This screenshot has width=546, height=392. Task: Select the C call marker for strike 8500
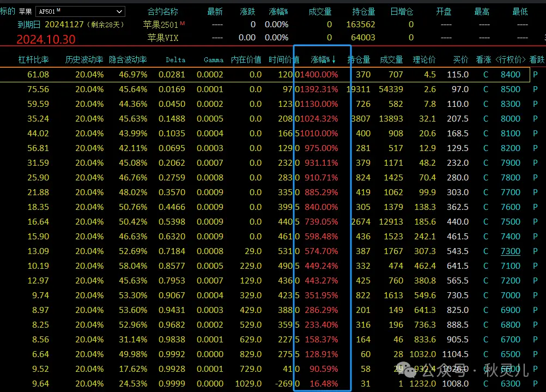pos(486,89)
